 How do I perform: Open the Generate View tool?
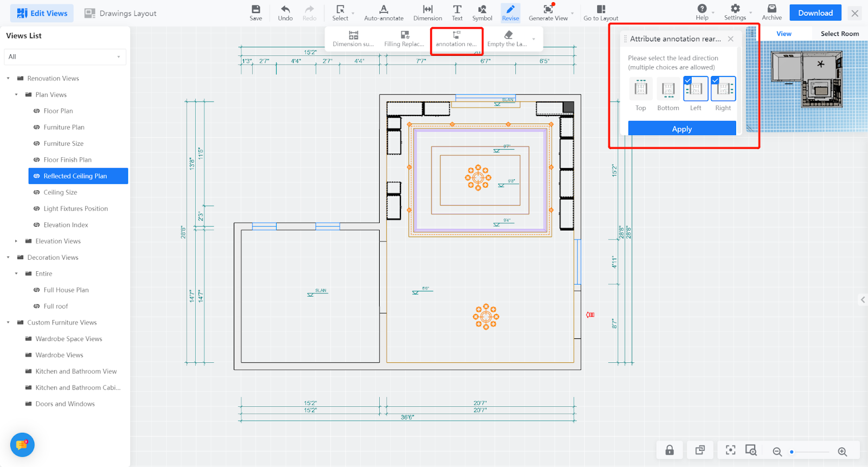pyautogui.click(x=548, y=9)
